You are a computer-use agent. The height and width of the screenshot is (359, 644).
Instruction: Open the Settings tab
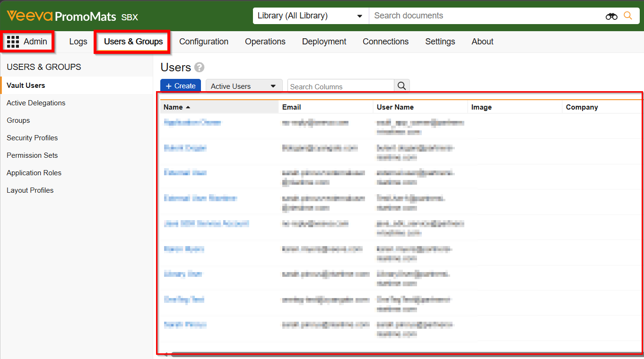point(440,42)
